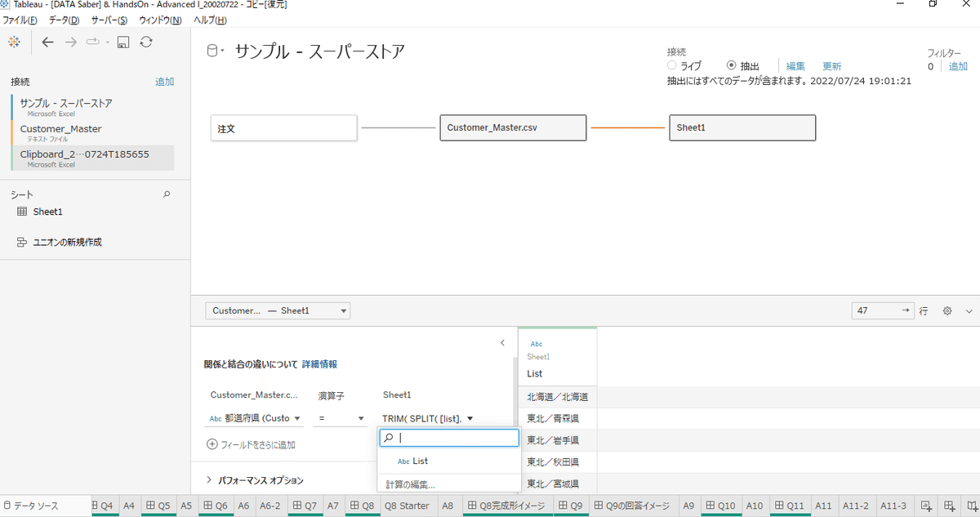
Task: Create a new worksheet tab
Action: (x=925, y=506)
